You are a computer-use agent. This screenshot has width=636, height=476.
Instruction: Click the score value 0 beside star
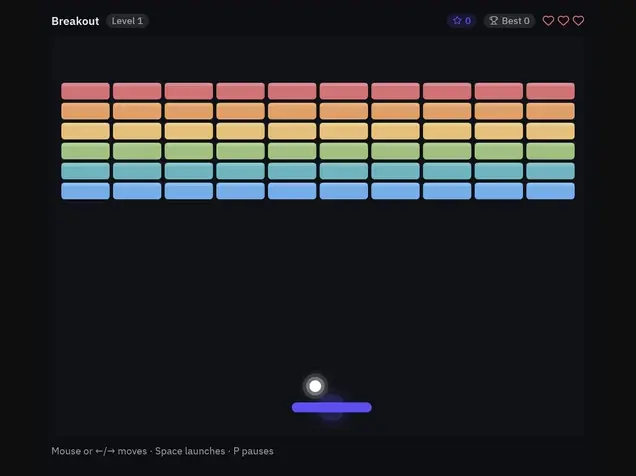[468, 21]
